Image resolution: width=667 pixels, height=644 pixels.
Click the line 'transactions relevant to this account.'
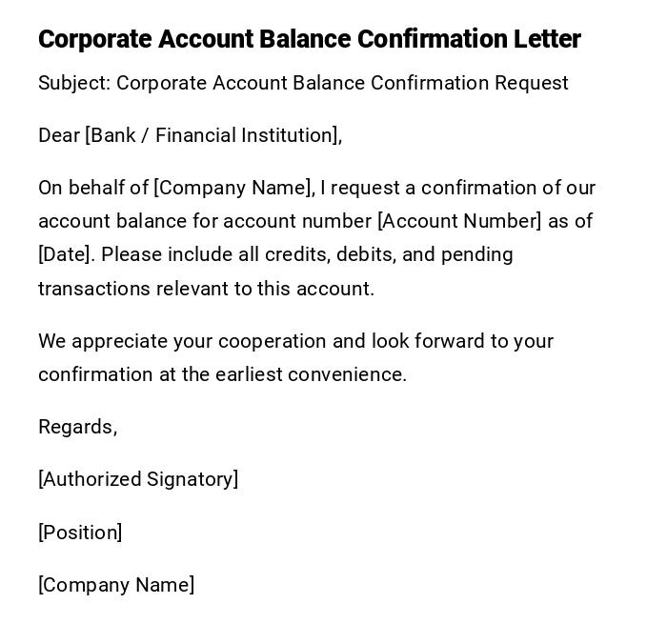pos(206,289)
